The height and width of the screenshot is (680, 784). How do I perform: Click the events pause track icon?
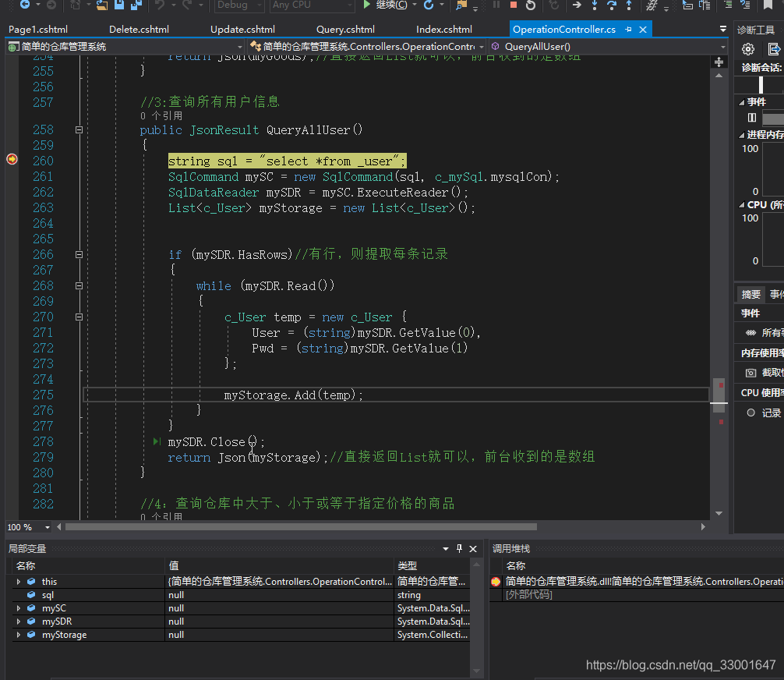pyautogui.click(x=751, y=117)
